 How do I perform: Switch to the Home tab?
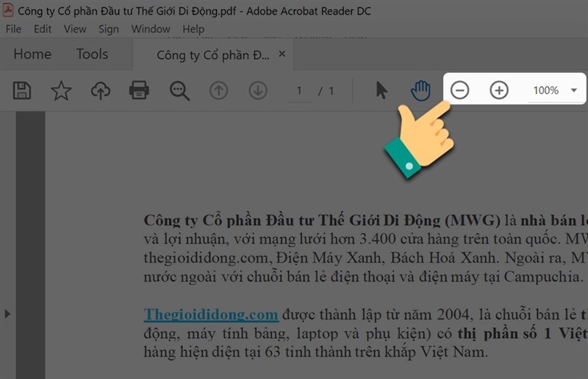point(32,54)
